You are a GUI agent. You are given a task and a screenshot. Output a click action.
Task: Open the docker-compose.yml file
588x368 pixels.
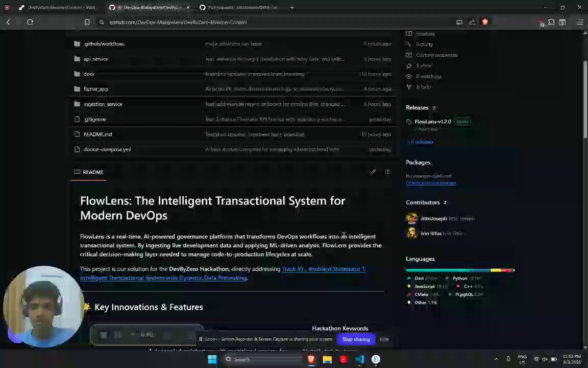pyautogui.click(x=107, y=149)
